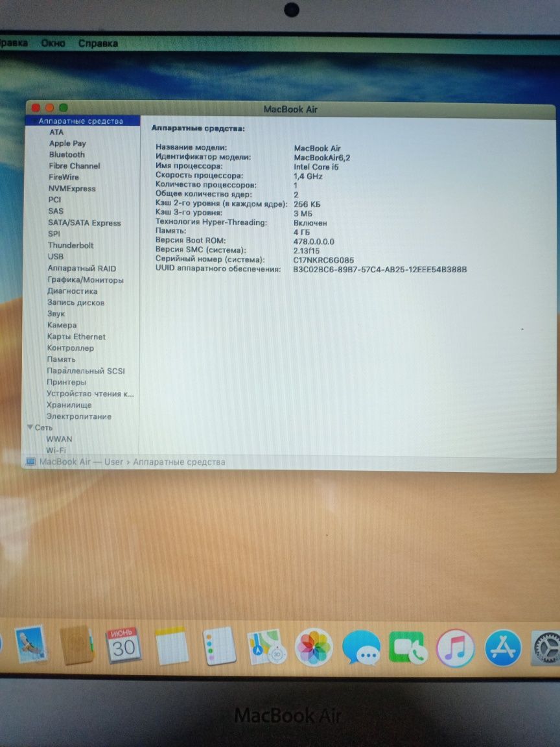
Task: Click the processor name Intel Core i5
Action: (x=316, y=167)
